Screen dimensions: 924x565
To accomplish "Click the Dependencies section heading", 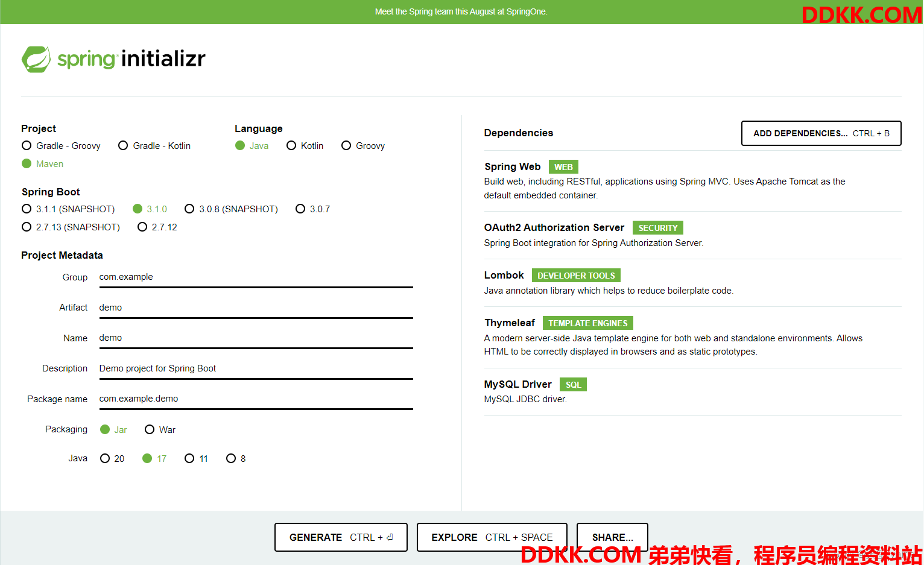I will [x=518, y=133].
